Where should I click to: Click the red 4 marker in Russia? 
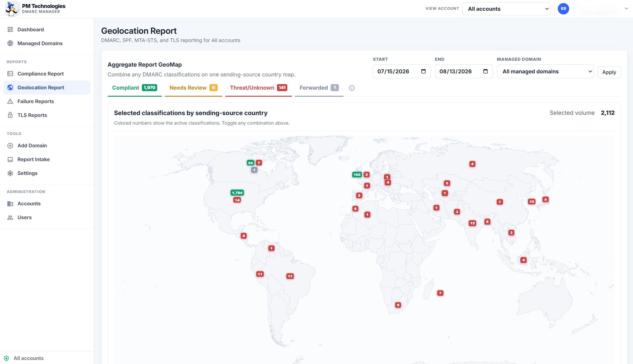click(472, 164)
